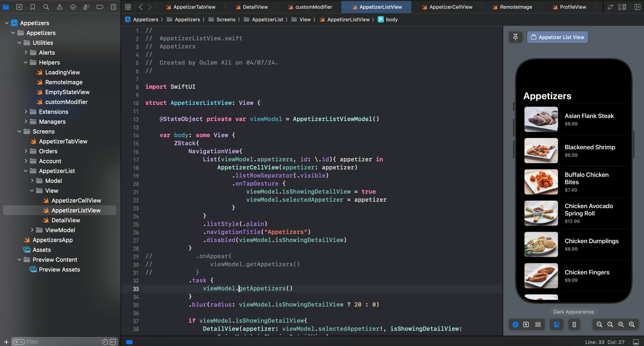The height and width of the screenshot is (346, 644).
Task: Switch to the AppetizerTabView tab
Action: (190, 7)
